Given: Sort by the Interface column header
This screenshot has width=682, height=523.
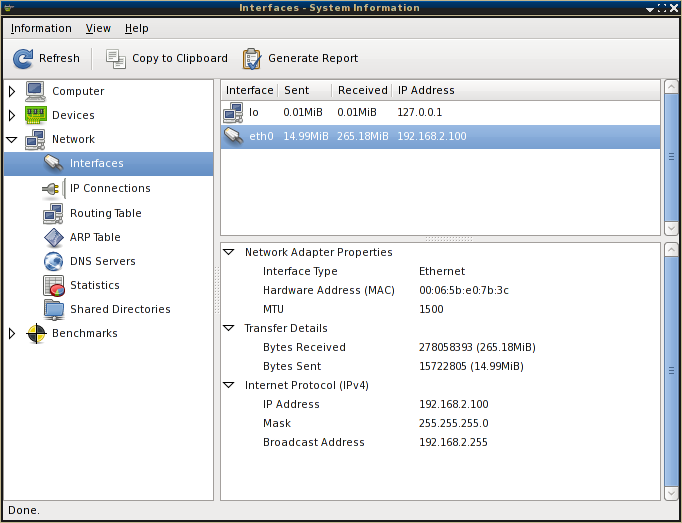Looking at the screenshot, I should click(250, 91).
